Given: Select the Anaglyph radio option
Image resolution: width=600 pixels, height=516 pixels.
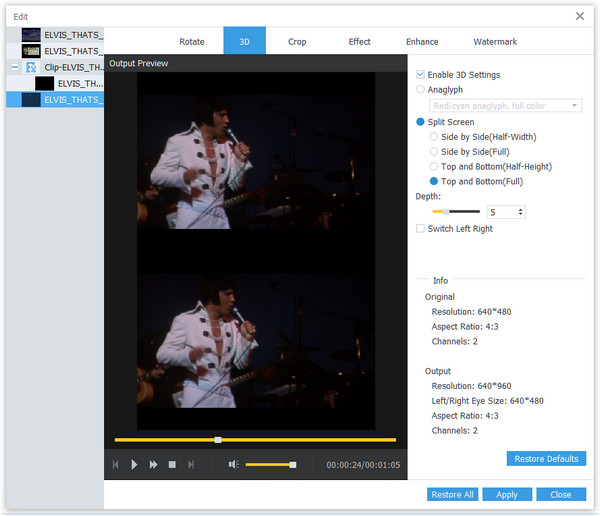Looking at the screenshot, I should coord(420,89).
